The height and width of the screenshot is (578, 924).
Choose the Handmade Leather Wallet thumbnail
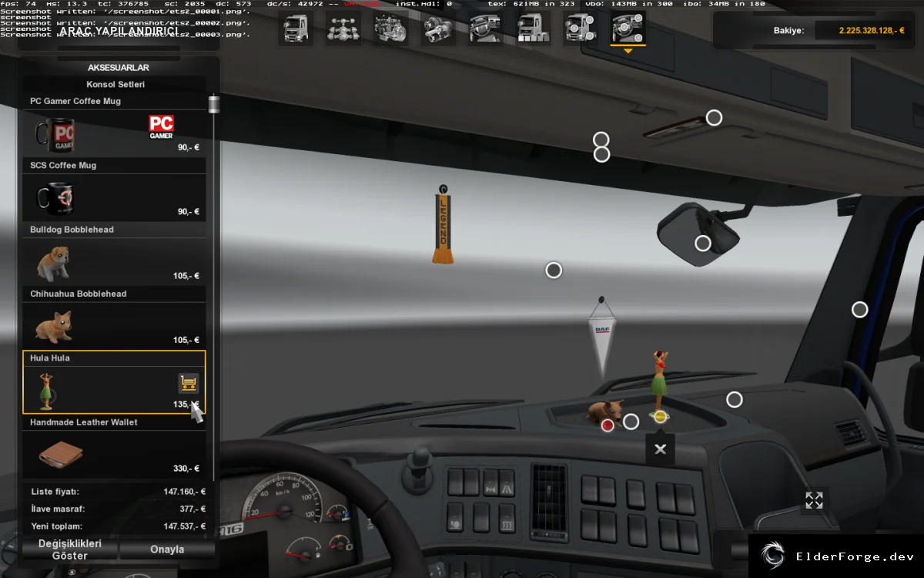pyautogui.click(x=59, y=455)
